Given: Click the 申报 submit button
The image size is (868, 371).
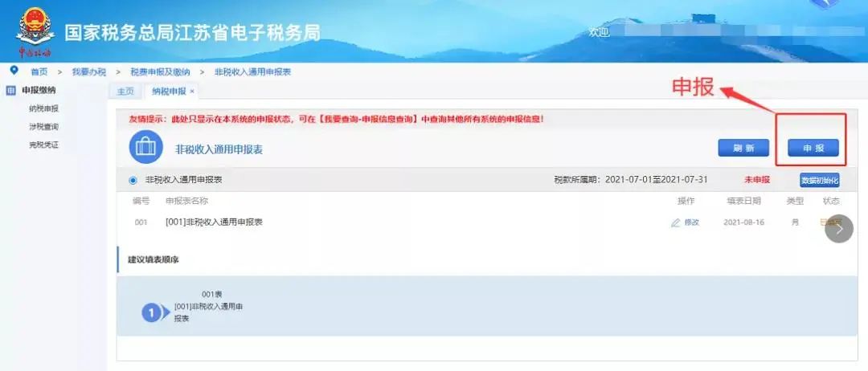Looking at the screenshot, I should point(813,149).
